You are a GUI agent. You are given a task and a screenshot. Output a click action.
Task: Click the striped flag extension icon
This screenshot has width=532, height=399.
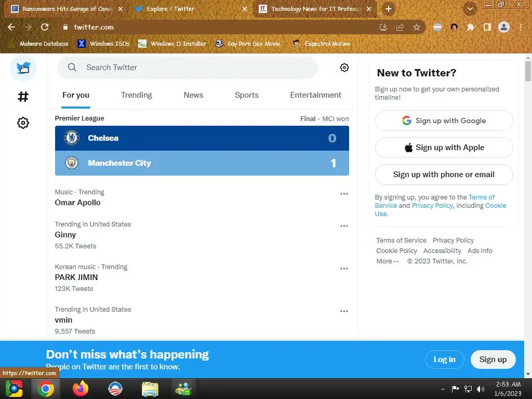click(437, 27)
